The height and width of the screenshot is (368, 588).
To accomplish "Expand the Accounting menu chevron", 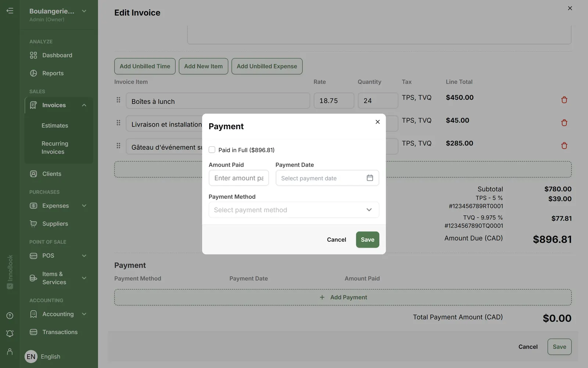I will (84, 314).
